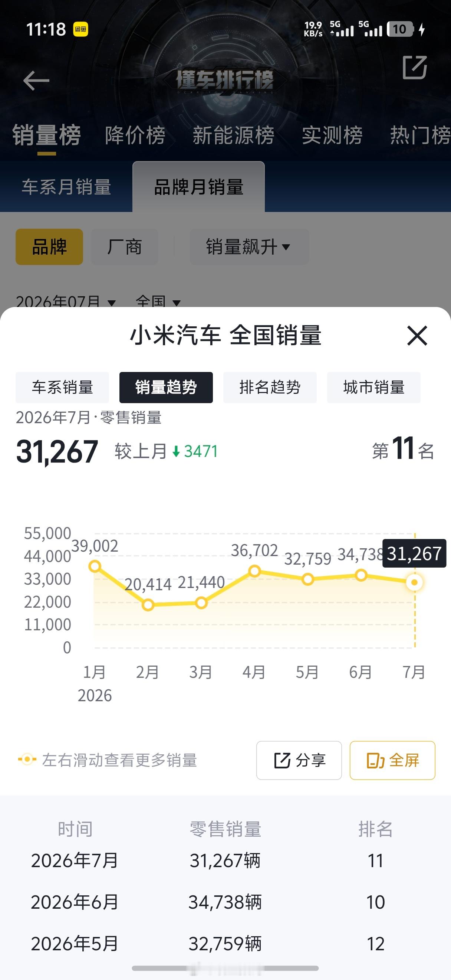Tap the April data point 36,702
The image size is (451, 980).
254,571
